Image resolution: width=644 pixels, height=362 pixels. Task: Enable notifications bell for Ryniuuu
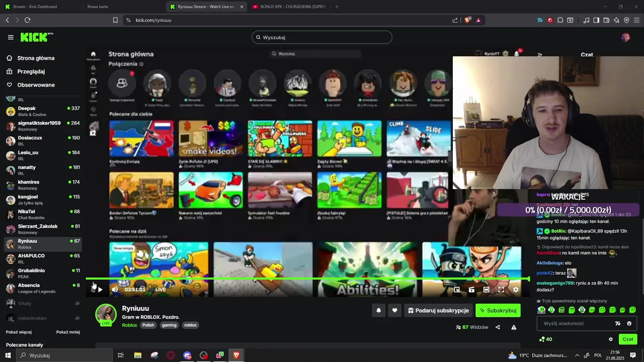point(379,311)
